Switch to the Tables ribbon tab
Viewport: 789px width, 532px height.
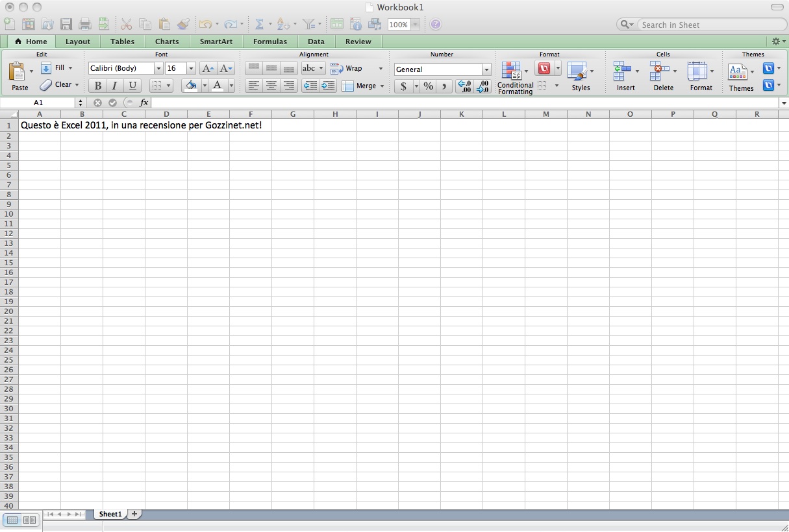point(122,42)
